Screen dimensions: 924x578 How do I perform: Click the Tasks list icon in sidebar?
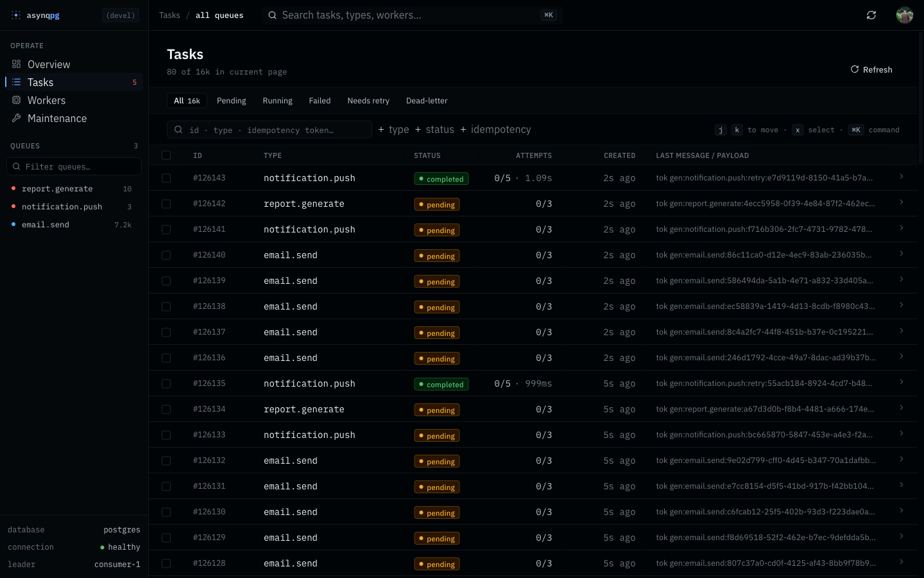pos(17,82)
